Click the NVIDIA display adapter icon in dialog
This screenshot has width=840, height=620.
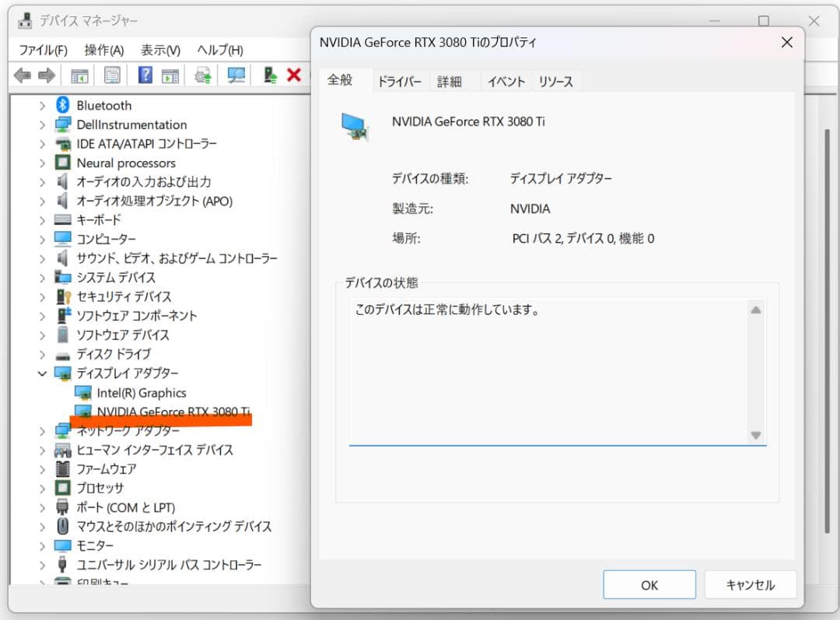(x=352, y=124)
